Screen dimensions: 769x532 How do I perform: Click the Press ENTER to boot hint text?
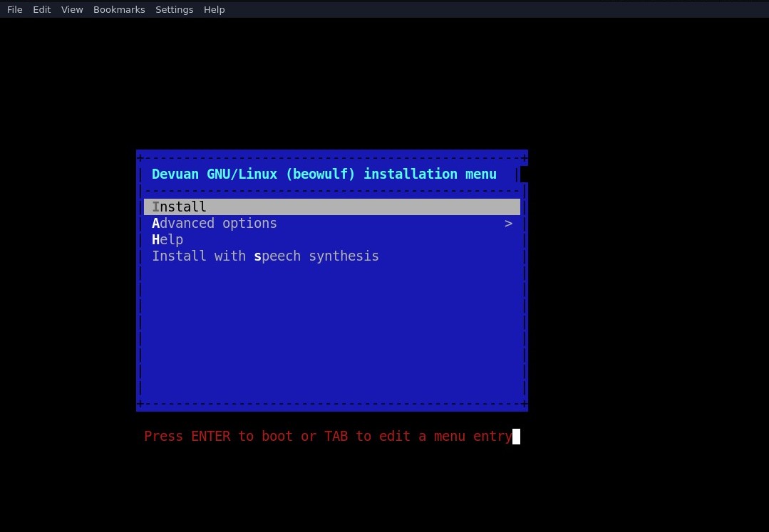[x=328, y=436]
